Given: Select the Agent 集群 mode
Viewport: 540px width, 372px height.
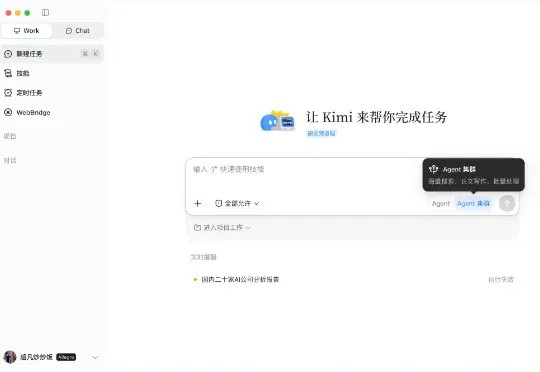Looking at the screenshot, I should coord(474,204).
